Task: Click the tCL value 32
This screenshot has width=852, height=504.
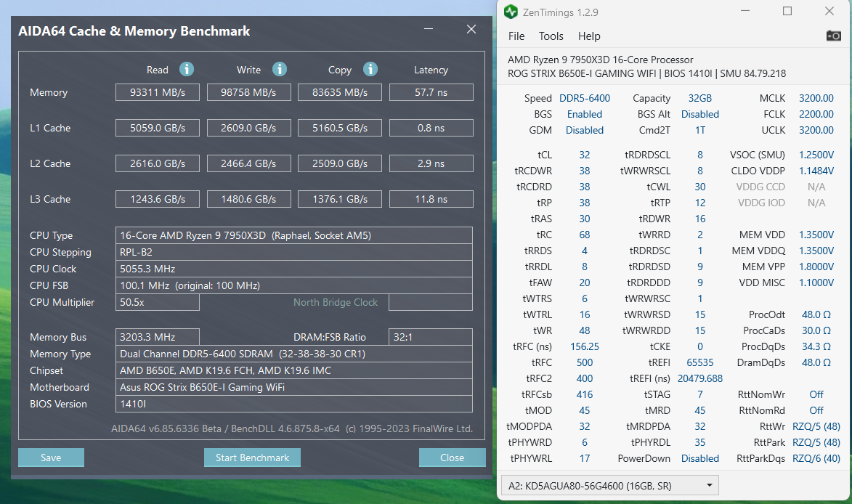Action: pyautogui.click(x=585, y=155)
